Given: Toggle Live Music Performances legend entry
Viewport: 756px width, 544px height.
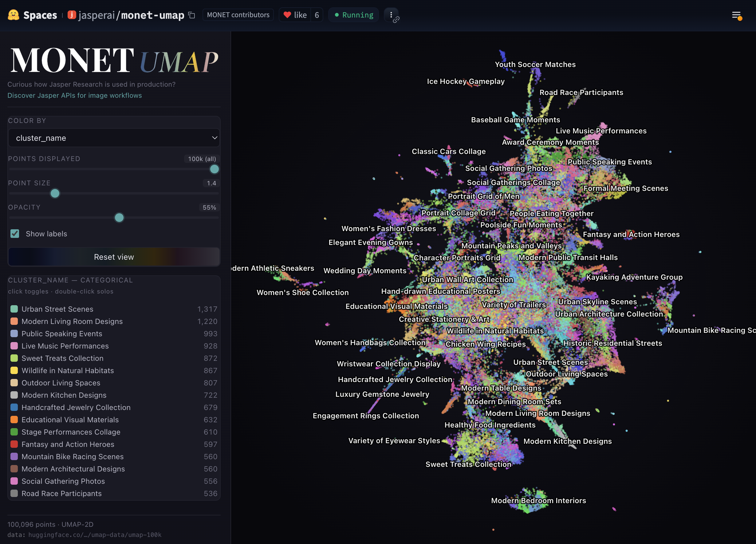Looking at the screenshot, I should pyautogui.click(x=114, y=346).
